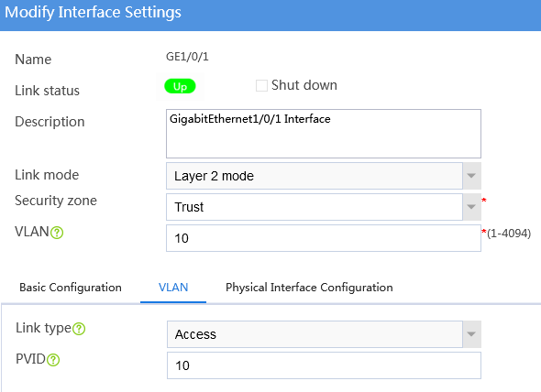Click the VLAN field help icon
541x392 pixels.
pyautogui.click(x=57, y=233)
